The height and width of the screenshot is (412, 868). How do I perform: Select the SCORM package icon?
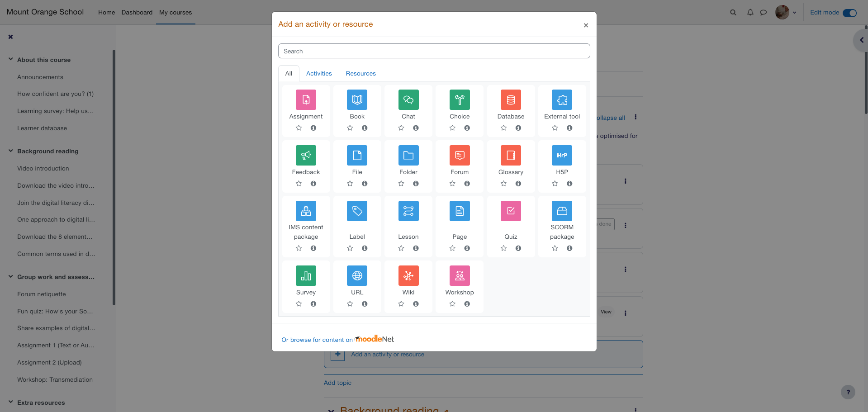562,211
